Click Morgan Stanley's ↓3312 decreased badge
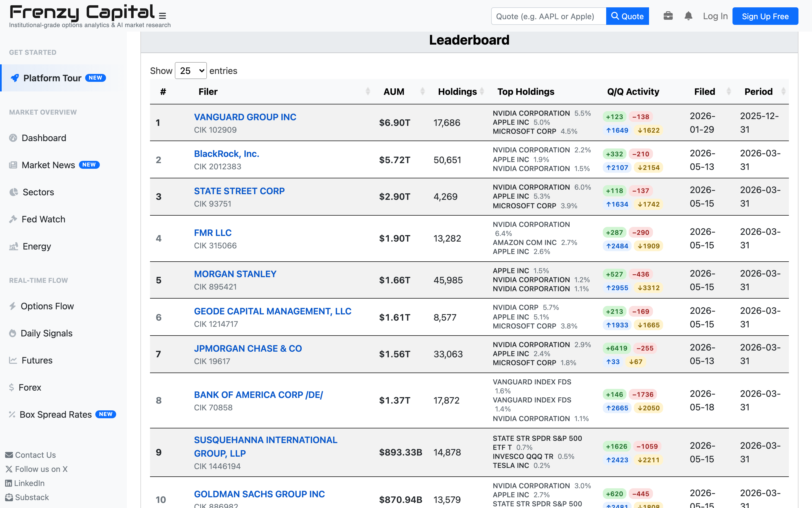 tap(648, 288)
